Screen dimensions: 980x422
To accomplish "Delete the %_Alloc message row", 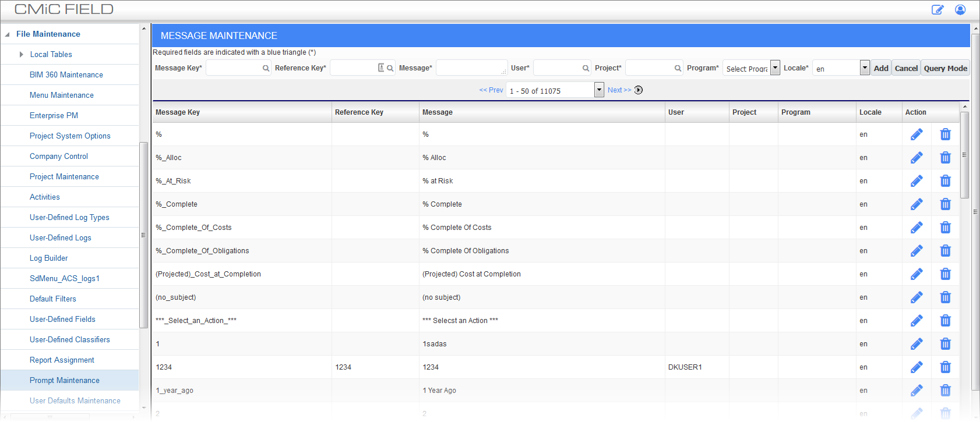I will [x=945, y=158].
